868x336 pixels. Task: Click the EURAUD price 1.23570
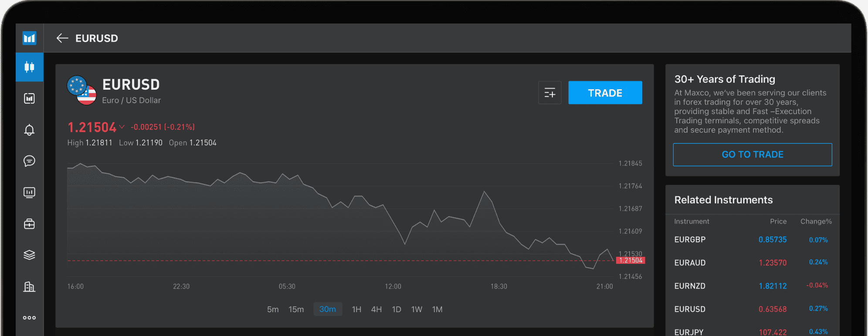[x=773, y=263]
